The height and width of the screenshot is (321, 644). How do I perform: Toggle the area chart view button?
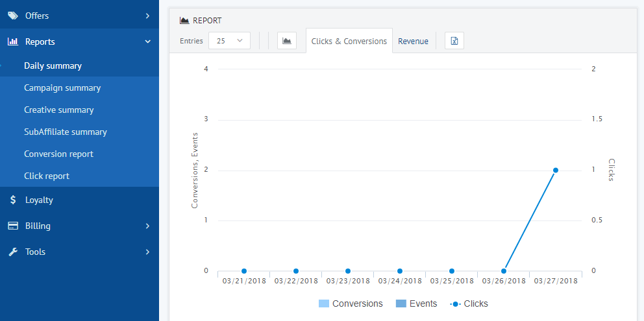(286, 41)
